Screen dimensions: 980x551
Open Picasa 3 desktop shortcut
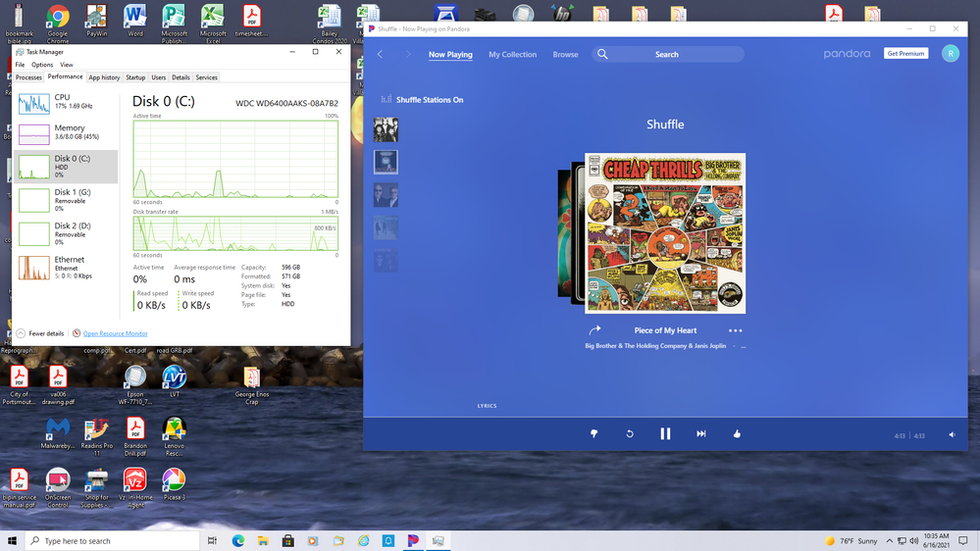click(x=174, y=484)
